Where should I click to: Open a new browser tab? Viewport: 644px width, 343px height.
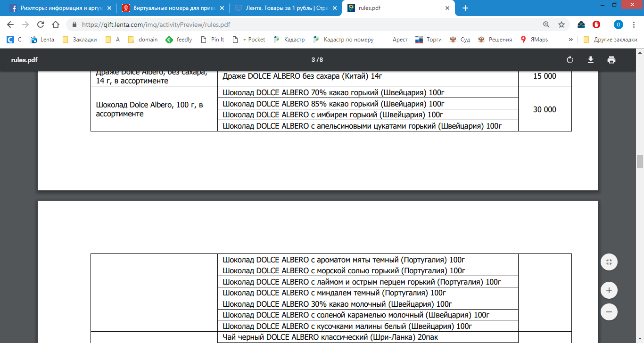465,8
